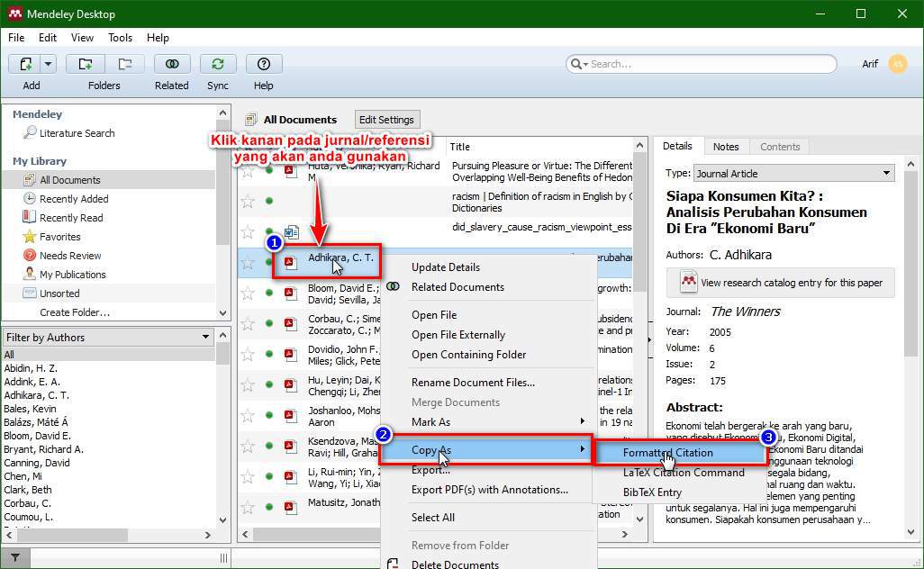The width and height of the screenshot is (924, 569).
Task: Click the Sync toolbar icon
Action: click(217, 64)
